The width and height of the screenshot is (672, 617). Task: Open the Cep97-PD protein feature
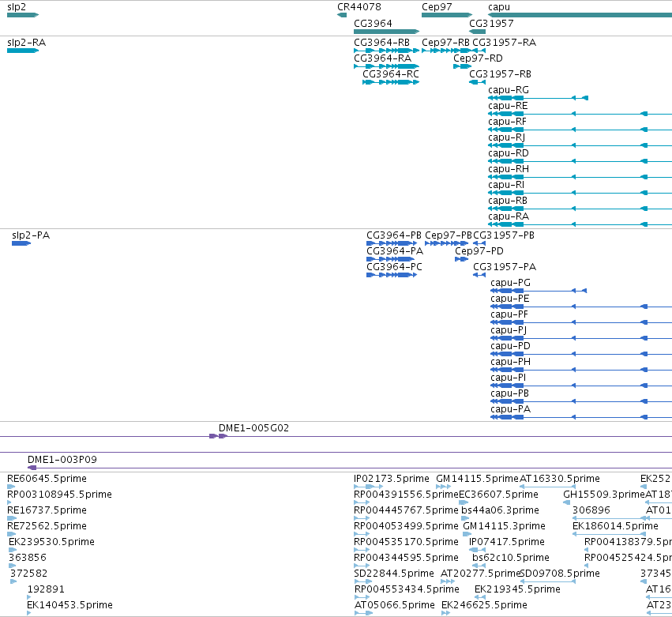462,259
